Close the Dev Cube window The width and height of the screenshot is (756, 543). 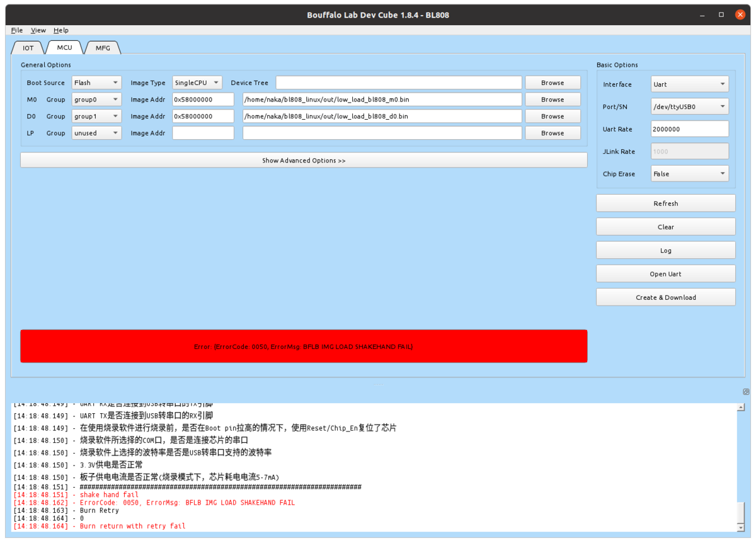pos(739,14)
